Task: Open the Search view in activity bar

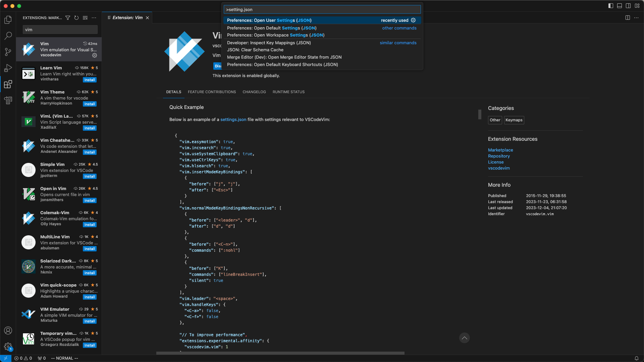Action: [8, 36]
